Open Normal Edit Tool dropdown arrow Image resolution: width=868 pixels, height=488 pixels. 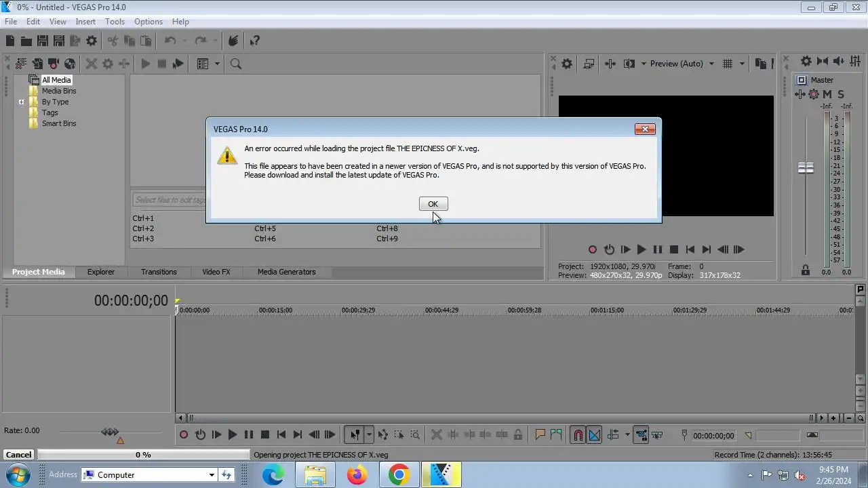coord(369,435)
